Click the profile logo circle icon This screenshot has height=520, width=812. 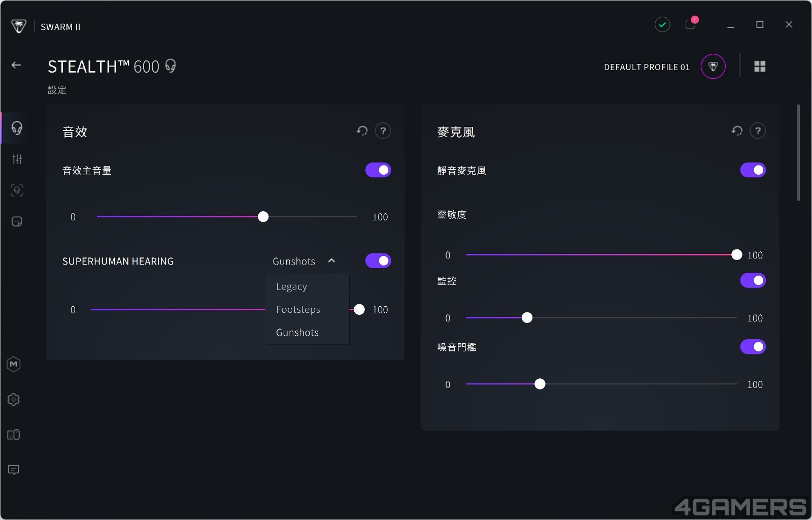tap(713, 67)
